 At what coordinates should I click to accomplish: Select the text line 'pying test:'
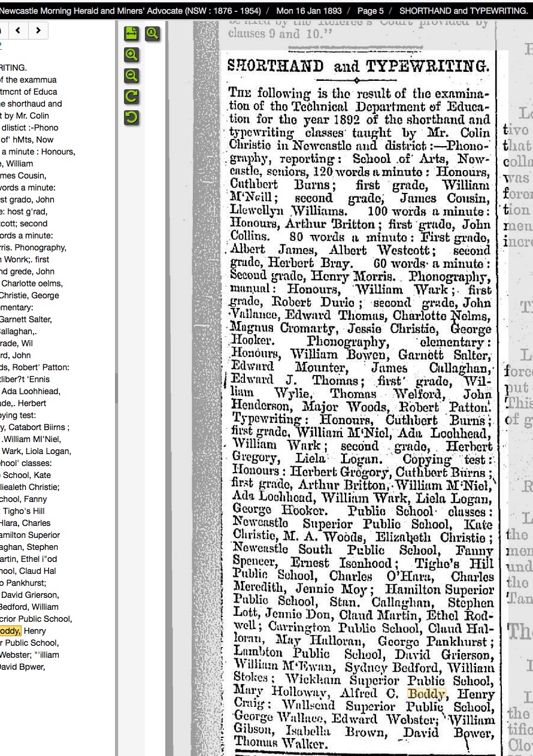18,415
